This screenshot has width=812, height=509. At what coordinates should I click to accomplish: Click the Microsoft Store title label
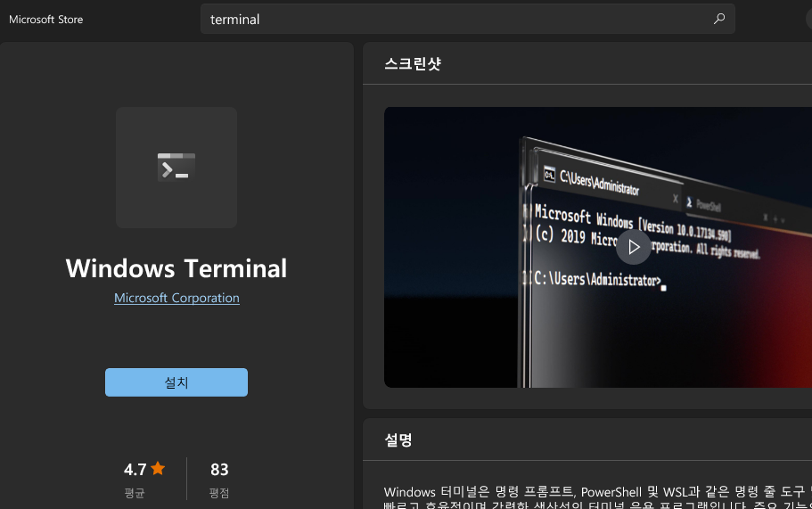[46, 19]
